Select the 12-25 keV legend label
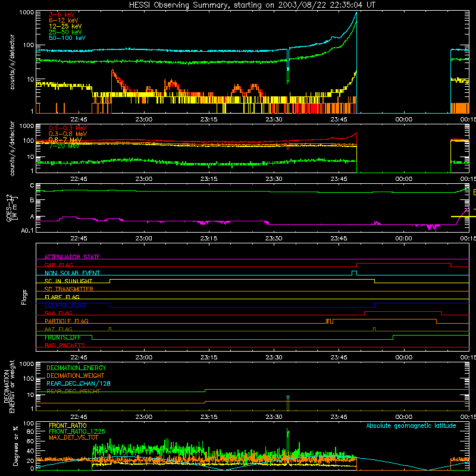476x476 pixels. [65, 26]
